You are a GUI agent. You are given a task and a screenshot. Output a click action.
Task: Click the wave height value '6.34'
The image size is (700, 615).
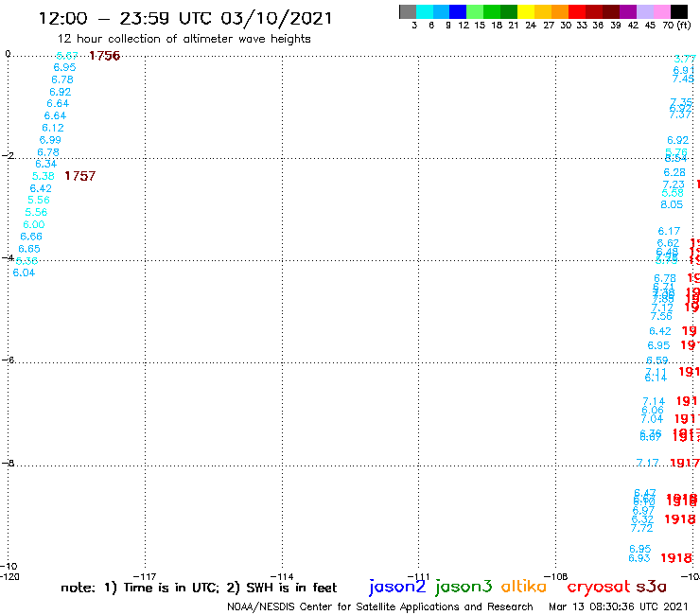[x=46, y=164]
